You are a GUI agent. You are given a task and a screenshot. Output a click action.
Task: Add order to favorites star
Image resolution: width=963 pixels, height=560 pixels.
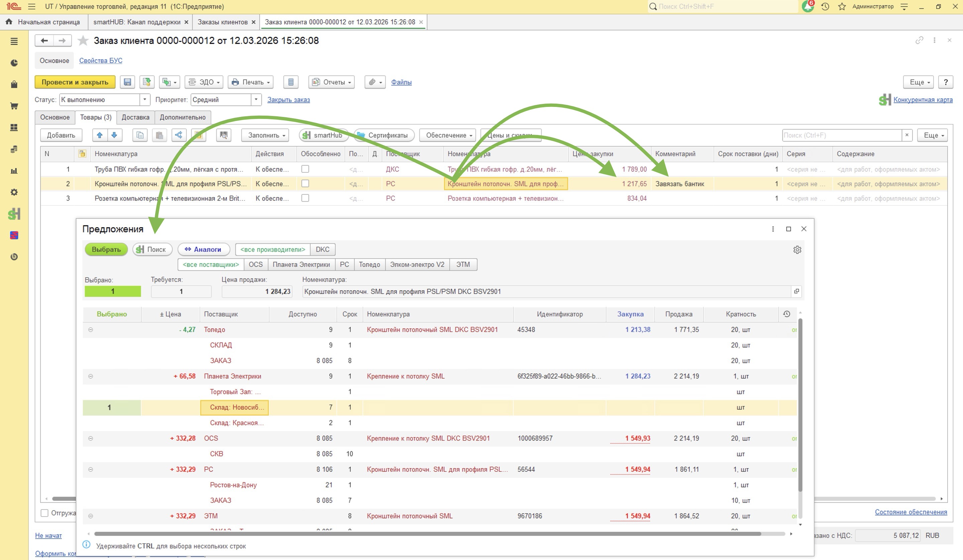tap(83, 40)
